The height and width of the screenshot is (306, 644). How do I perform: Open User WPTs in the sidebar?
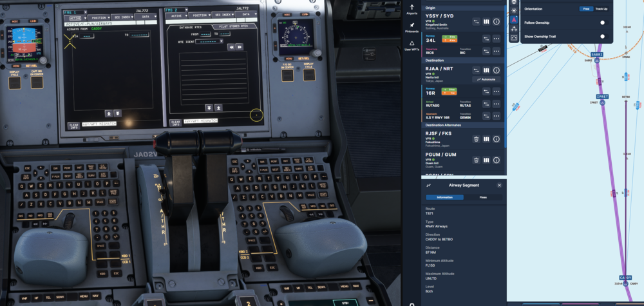[x=412, y=46]
